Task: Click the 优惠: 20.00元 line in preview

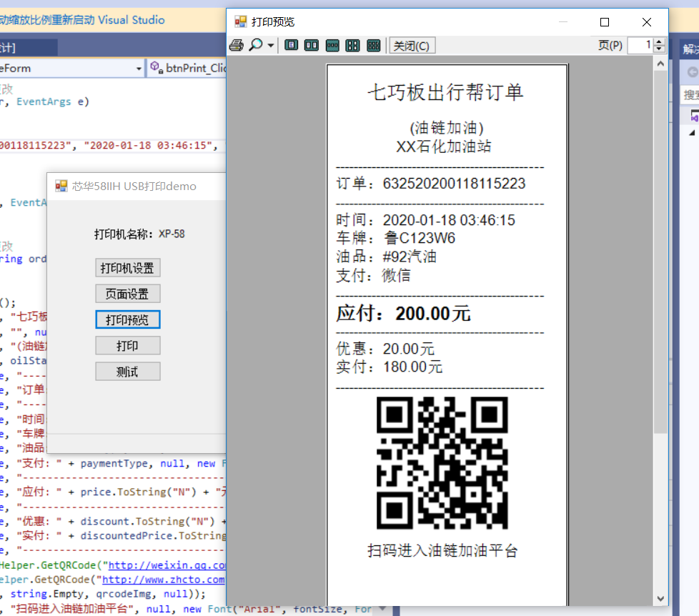Action: (385, 349)
